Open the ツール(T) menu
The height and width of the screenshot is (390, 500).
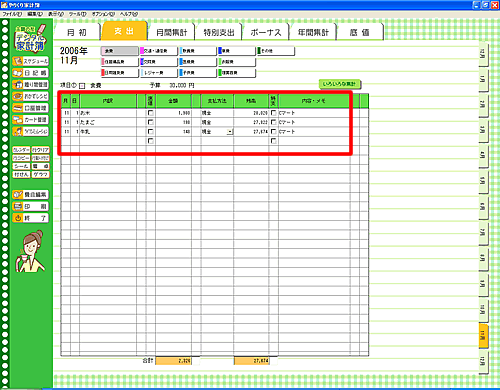tap(78, 14)
